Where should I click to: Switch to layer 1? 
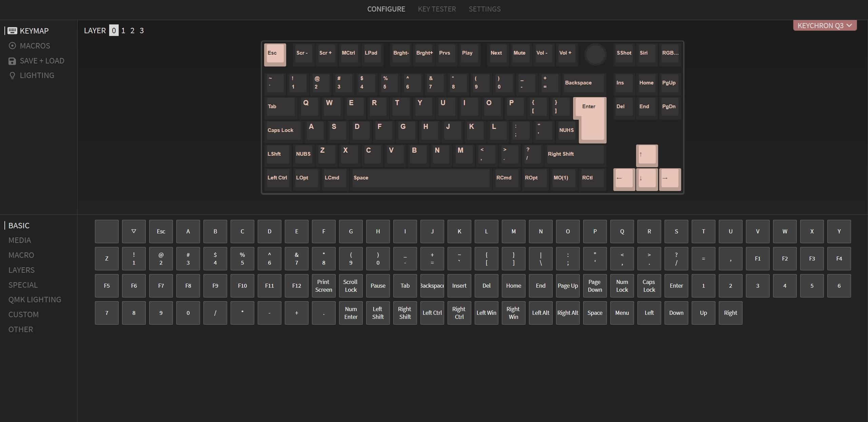pyautogui.click(x=123, y=31)
